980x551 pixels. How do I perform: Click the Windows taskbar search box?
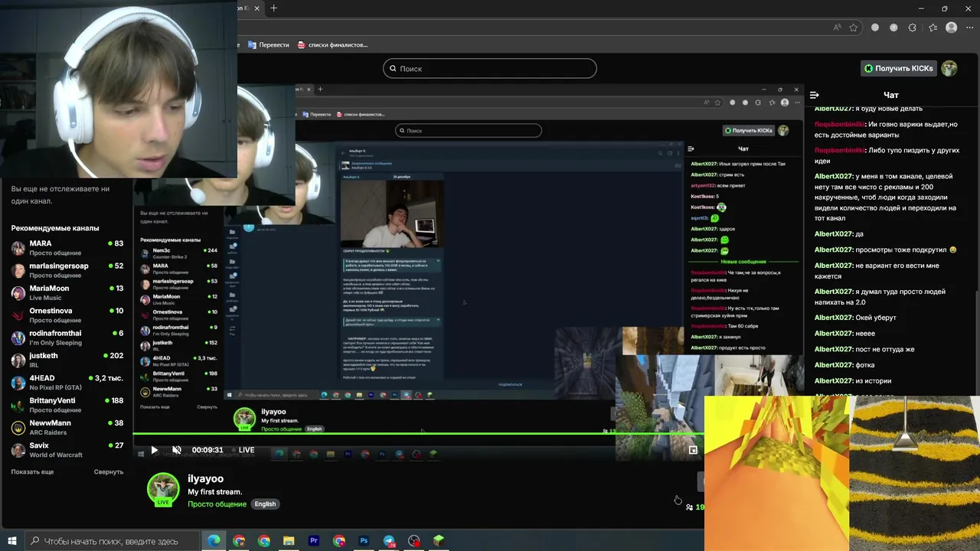point(112,541)
